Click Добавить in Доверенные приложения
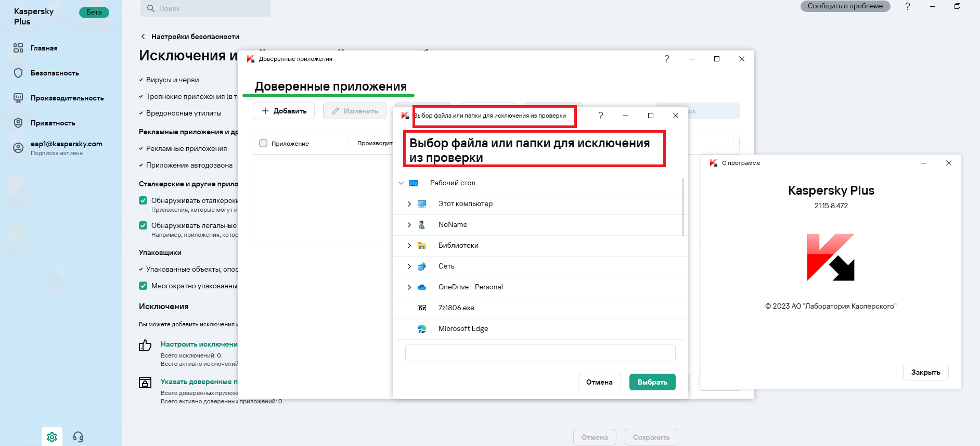The image size is (980, 446). (283, 111)
